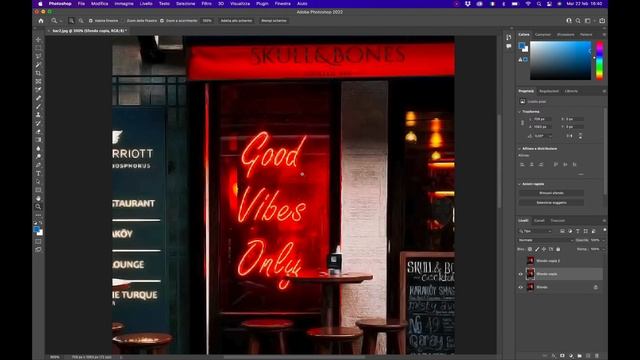The image size is (640, 360).
Task: Select the Gradient tool
Action: (38, 140)
